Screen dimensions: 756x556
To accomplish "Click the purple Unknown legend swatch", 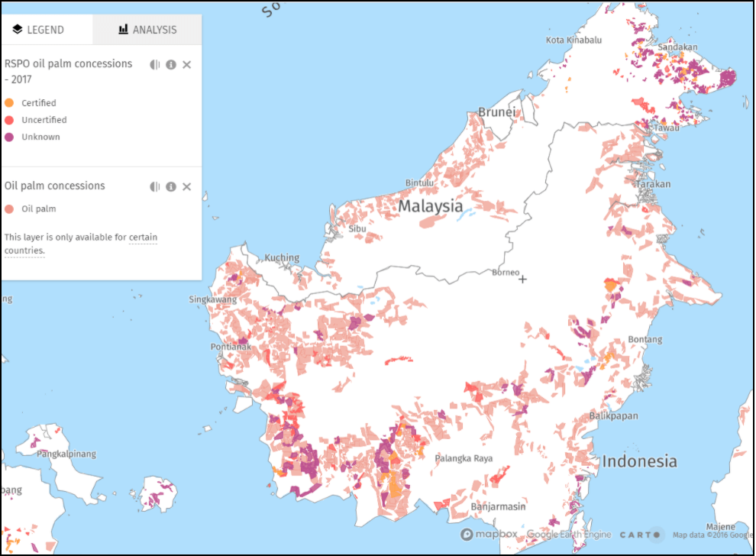I will (x=9, y=137).
